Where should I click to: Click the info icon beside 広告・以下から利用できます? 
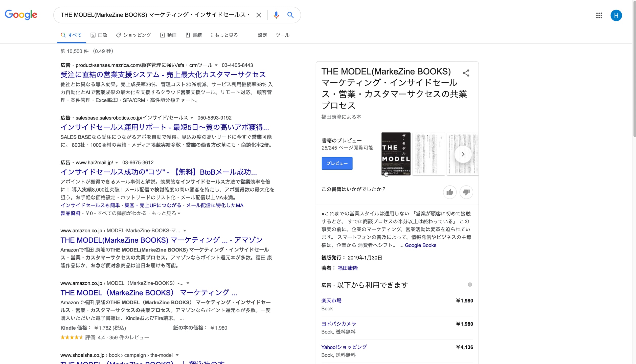470,285
